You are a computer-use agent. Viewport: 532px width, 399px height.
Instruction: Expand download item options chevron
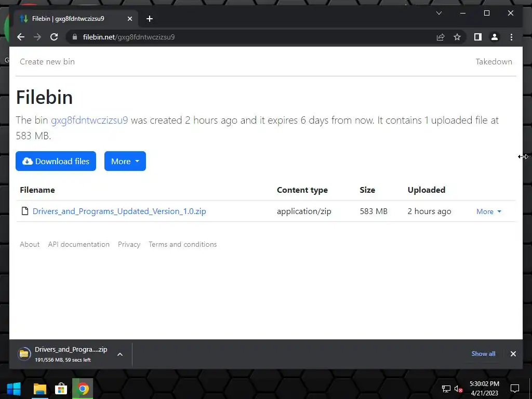click(120, 354)
